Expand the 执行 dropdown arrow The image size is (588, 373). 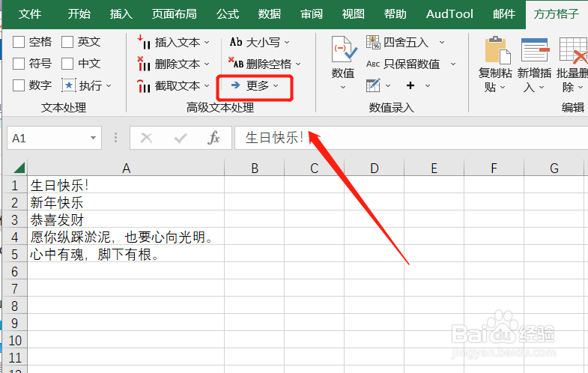pyautogui.click(x=109, y=86)
